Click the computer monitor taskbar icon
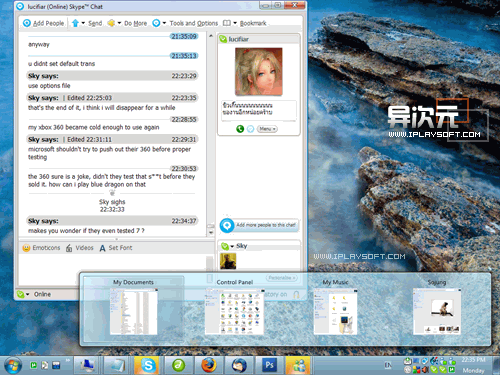The image size is (500, 375). click(87, 366)
